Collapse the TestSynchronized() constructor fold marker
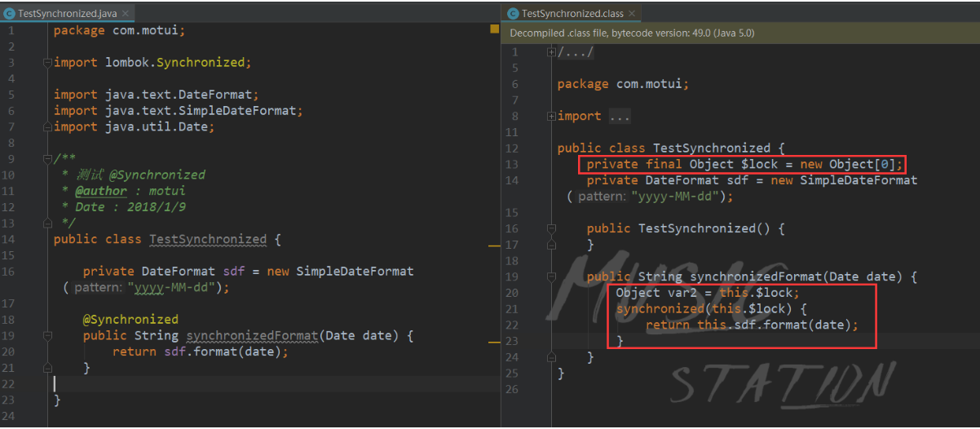980x429 pixels. 552,228
